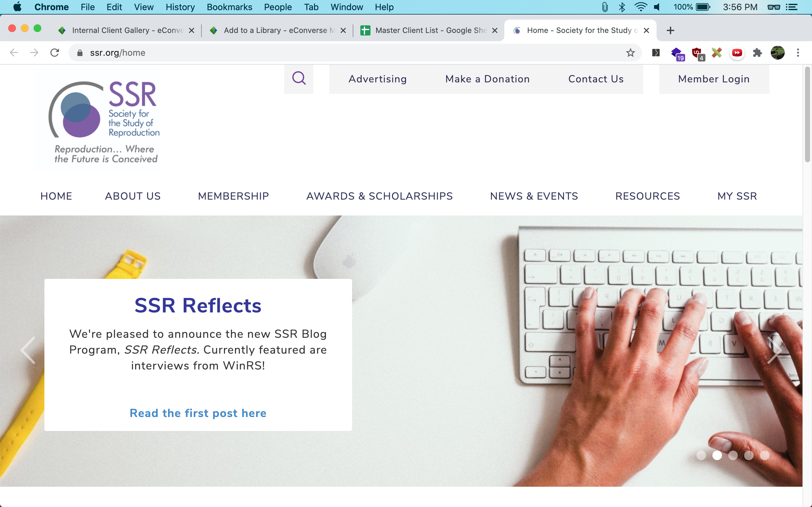This screenshot has height=507, width=812.
Task: Click the red YouTube extension icon
Action: tap(737, 53)
